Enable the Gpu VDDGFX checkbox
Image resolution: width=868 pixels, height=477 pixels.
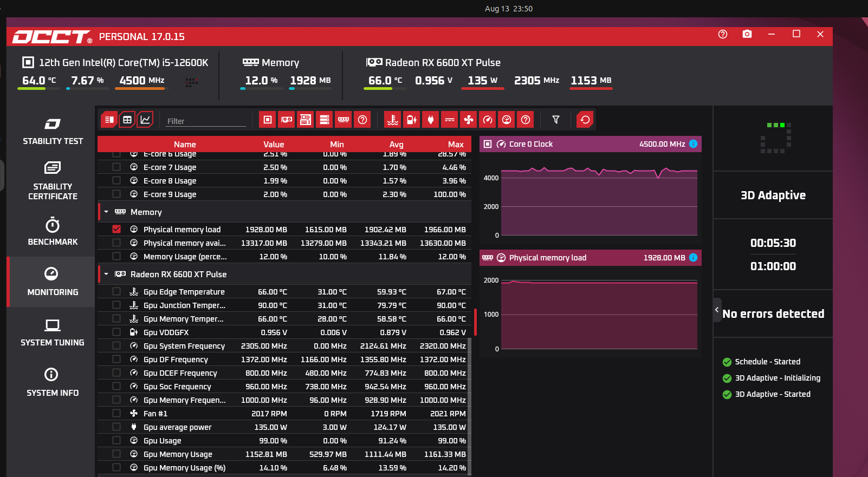[x=116, y=332]
